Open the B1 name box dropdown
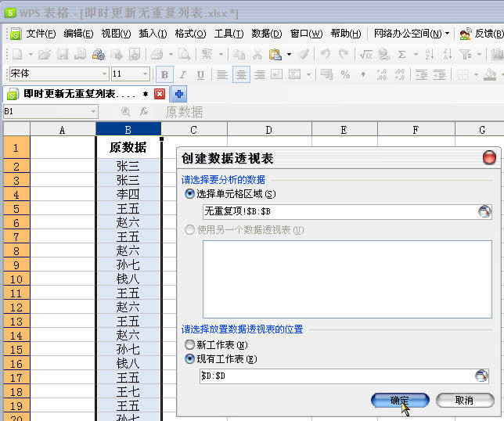This screenshot has height=421, width=504. tap(93, 112)
